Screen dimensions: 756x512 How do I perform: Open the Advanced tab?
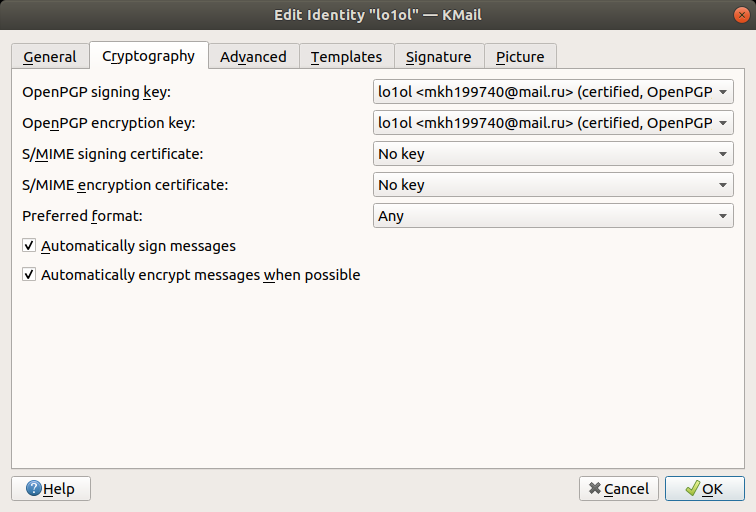pyautogui.click(x=253, y=57)
